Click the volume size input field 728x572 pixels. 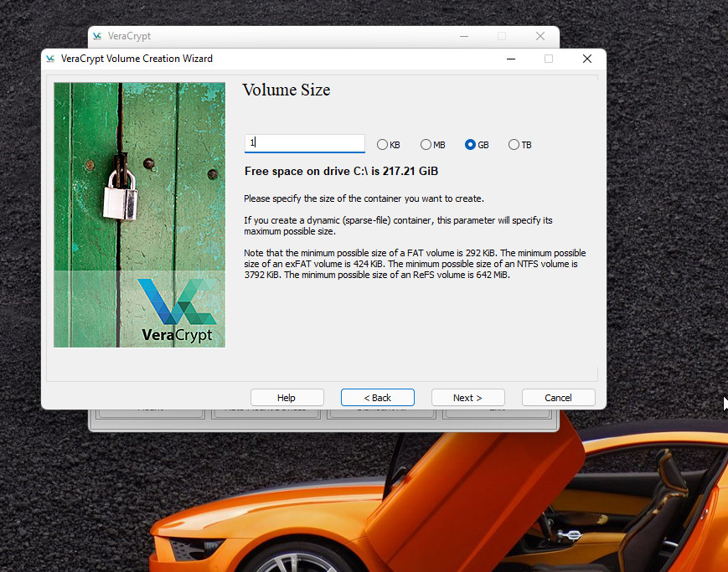305,143
